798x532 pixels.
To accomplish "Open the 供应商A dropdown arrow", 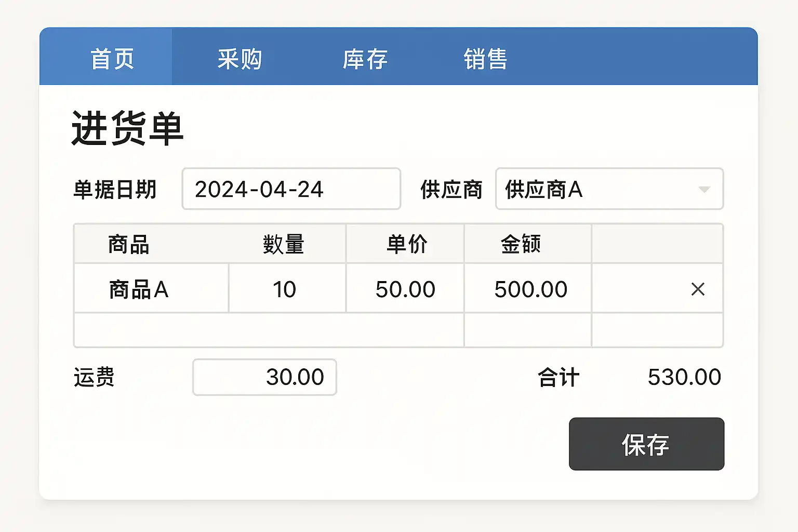I will (x=704, y=189).
